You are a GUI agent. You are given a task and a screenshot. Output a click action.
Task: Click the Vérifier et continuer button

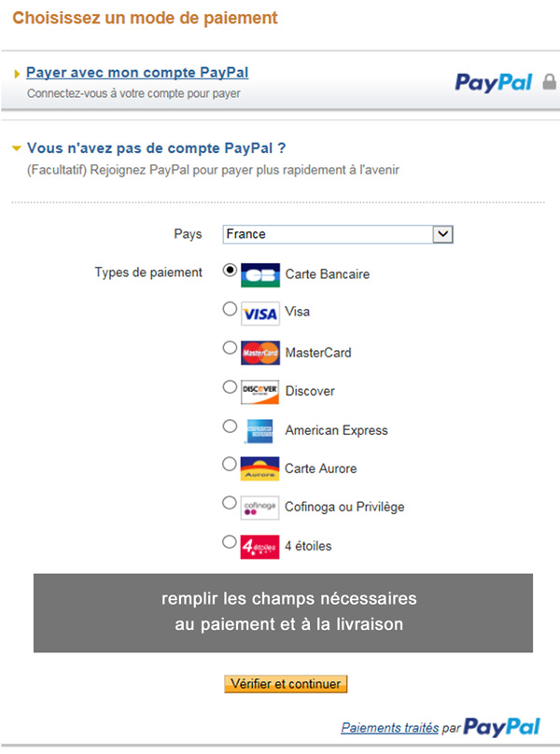tap(286, 684)
